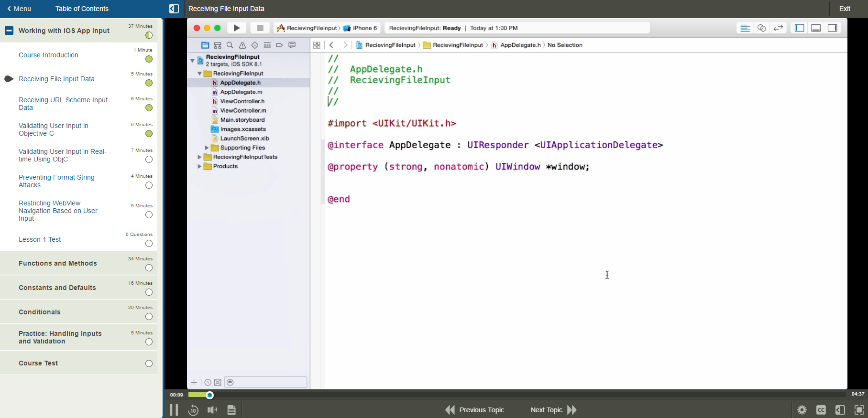Expand the Supporting Files folder

(x=207, y=148)
